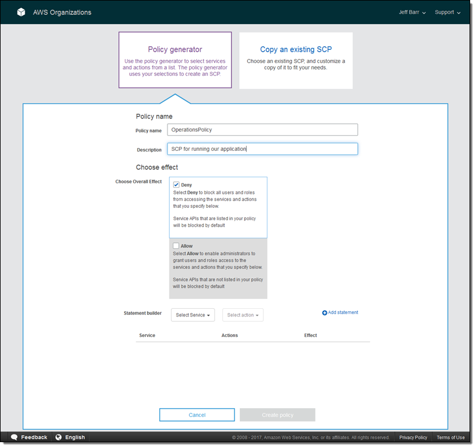476x448 pixels.
Task: Click into the Policy name field
Action: coord(262,130)
